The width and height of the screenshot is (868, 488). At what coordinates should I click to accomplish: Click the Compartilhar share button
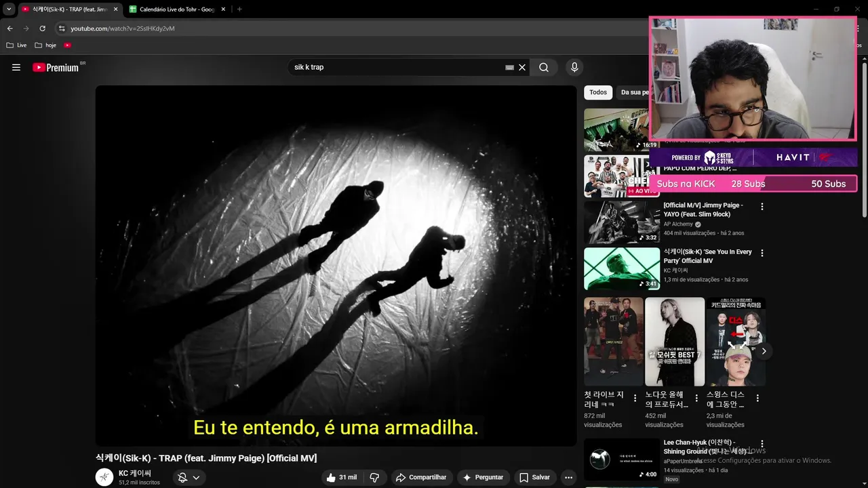point(421,477)
